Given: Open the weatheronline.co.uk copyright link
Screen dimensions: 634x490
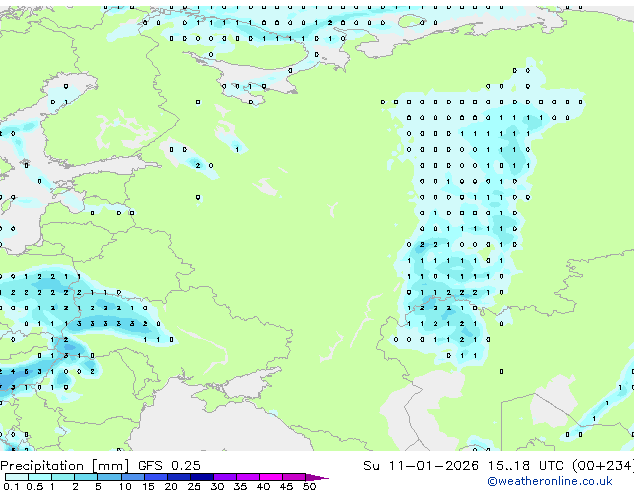Looking at the screenshot, I should tap(550, 481).
